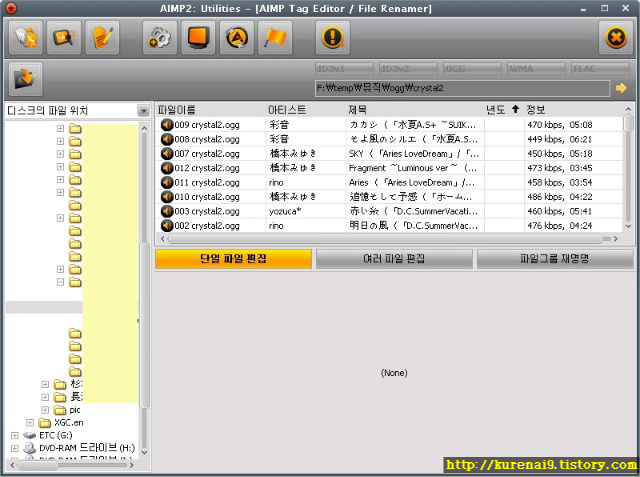Click the DVD-RAM drive (H:) icon

point(29,448)
